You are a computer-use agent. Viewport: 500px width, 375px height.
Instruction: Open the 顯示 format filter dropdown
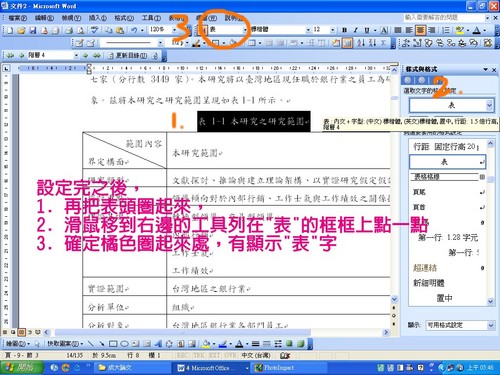tap(491, 325)
